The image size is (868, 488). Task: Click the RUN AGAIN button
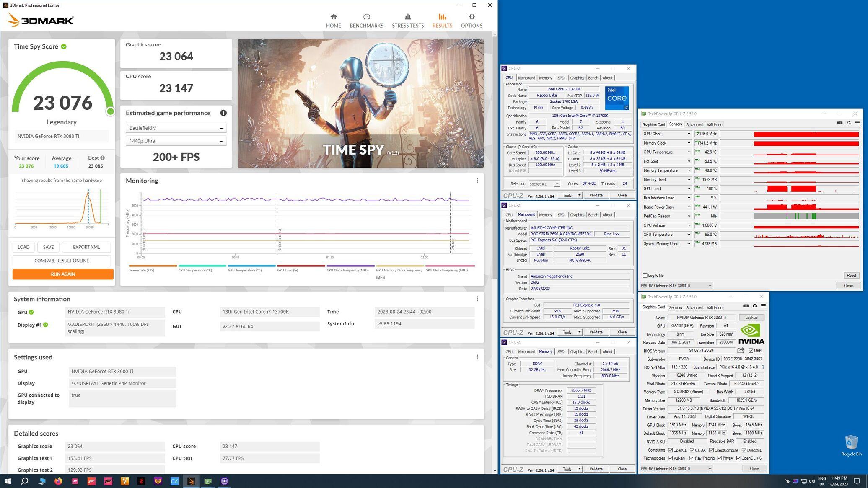click(63, 274)
